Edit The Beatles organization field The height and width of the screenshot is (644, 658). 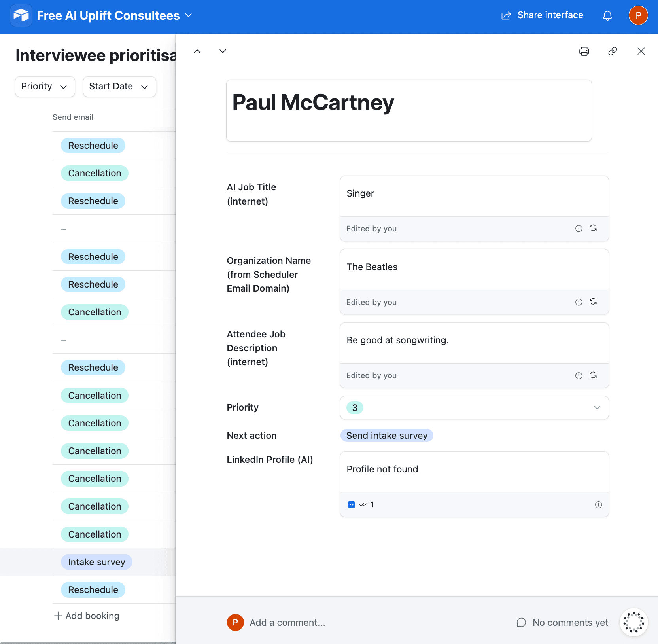click(x=474, y=269)
